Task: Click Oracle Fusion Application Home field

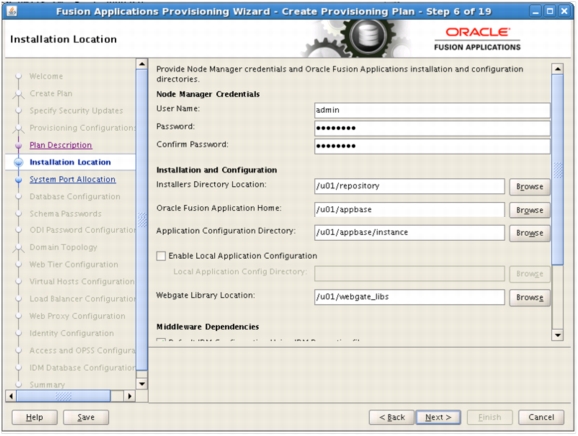Action: point(409,210)
